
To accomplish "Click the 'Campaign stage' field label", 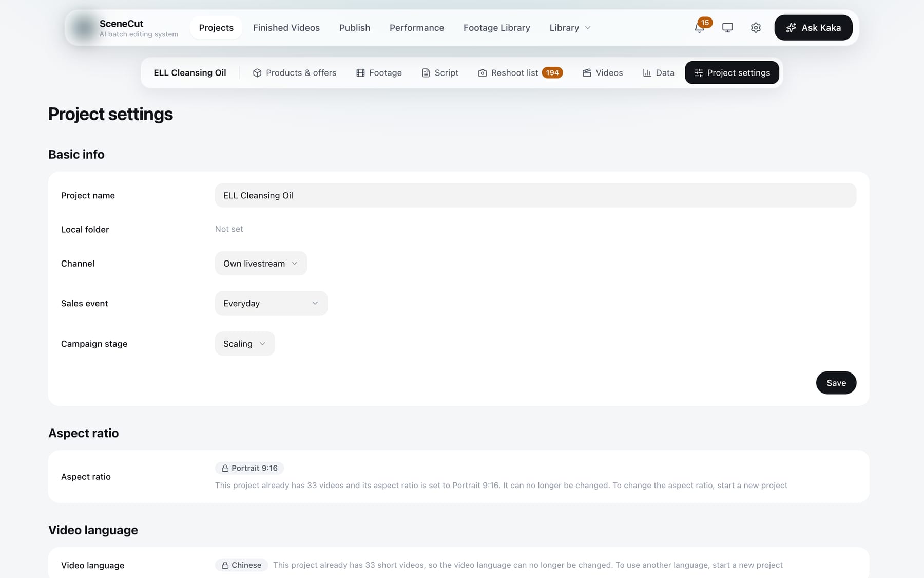I will pyautogui.click(x=94, y=344).
